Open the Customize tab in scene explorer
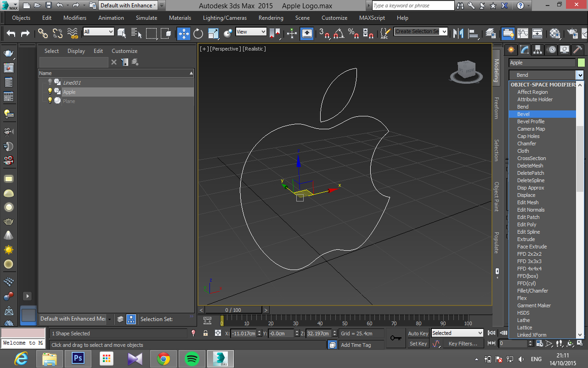Viewport: 588px width, 368px height. coord(124,51)
